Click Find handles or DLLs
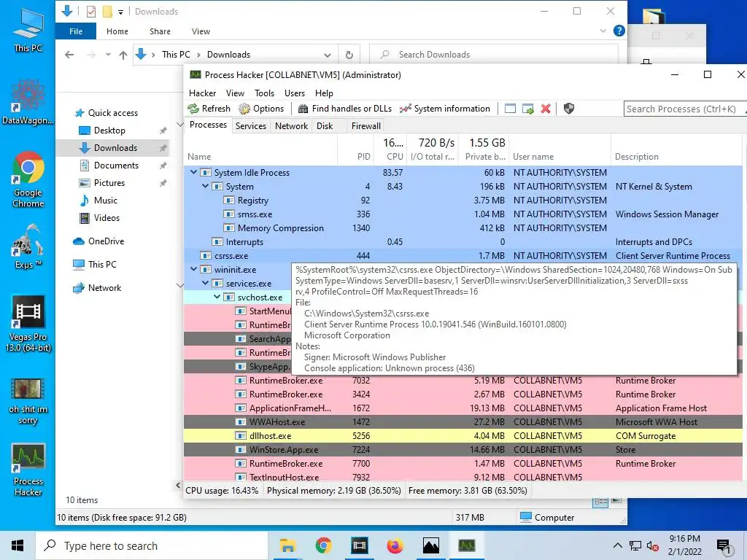 [345, 109]
